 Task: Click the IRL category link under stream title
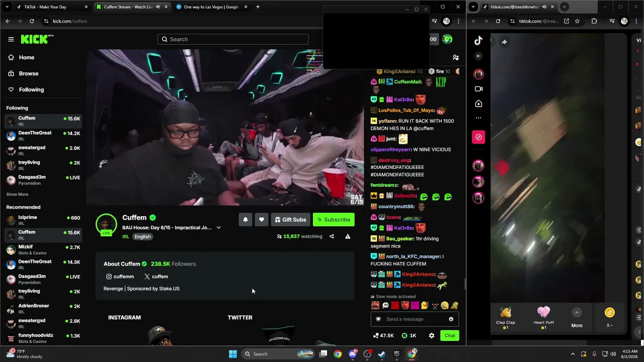[x=126, y=237]
